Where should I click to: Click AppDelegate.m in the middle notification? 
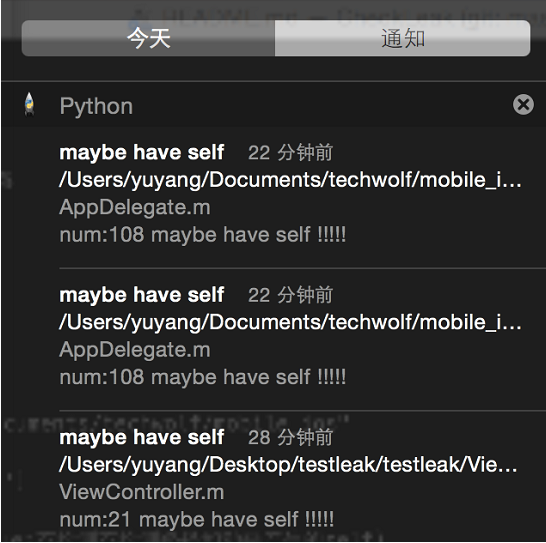(x=135, y=350)
